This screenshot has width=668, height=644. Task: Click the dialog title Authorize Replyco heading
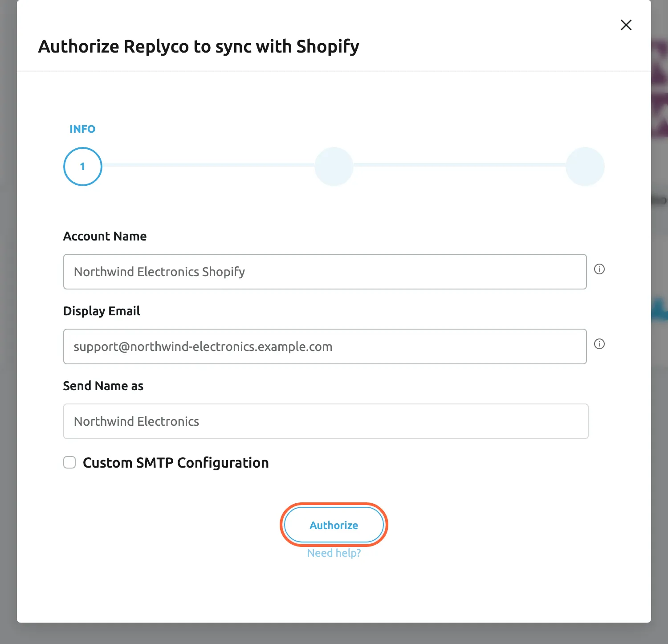click(199, 47)
